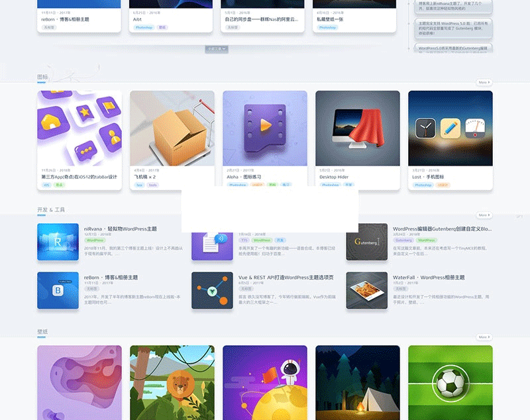
Task: Open the niRvana theme blue thumbnail
Action: 58,242
